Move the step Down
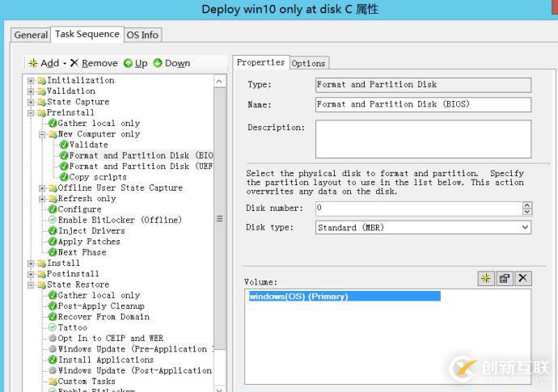This screenshot has width=558, height=392. click(171, 63)
